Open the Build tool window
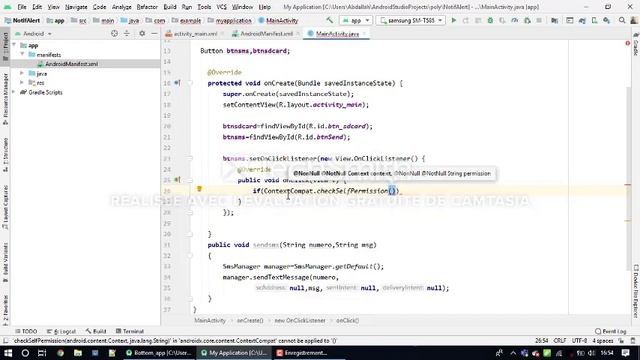The width and height of the screenshot is (640, 360). point(96,331)
